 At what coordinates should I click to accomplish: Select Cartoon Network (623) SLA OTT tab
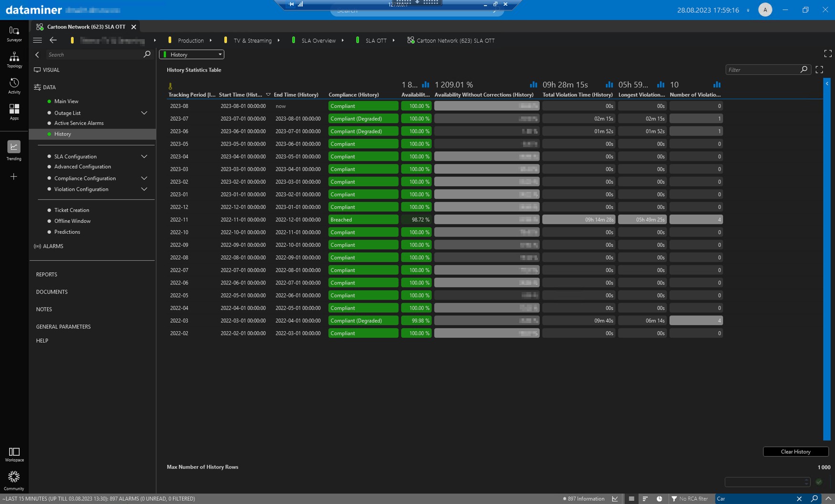tap(86, 27)
